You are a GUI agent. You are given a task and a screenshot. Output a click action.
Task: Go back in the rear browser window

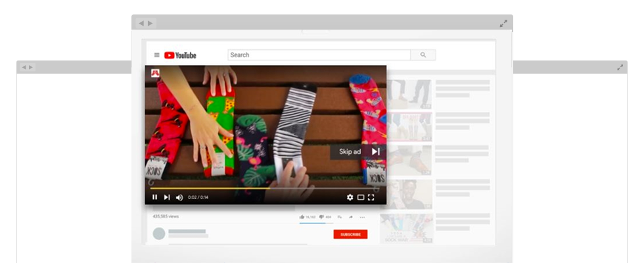click(x=24, y=67)
